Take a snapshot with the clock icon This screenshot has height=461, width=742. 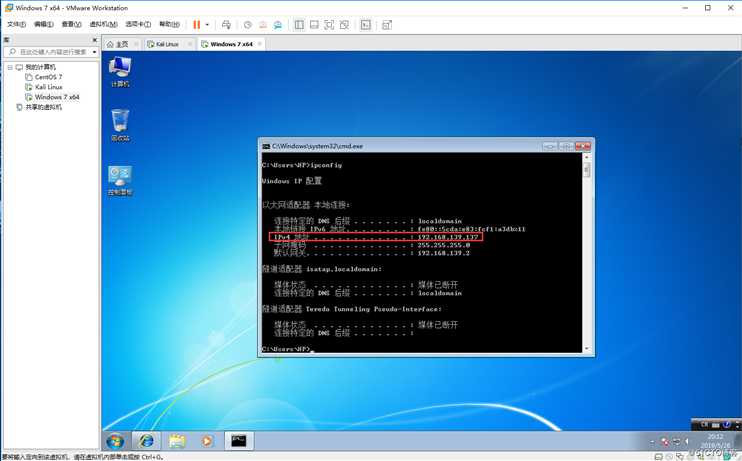pyautogui.click(x=247, y=25)
